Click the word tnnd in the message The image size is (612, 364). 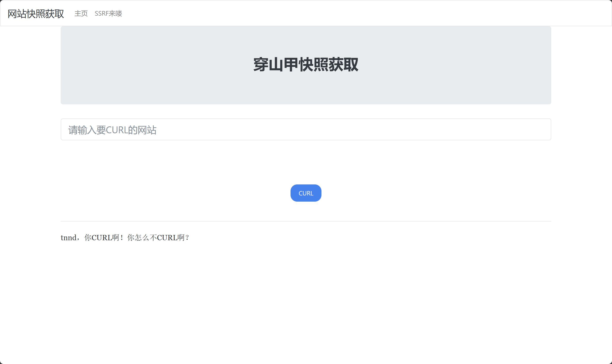[68, 238]
